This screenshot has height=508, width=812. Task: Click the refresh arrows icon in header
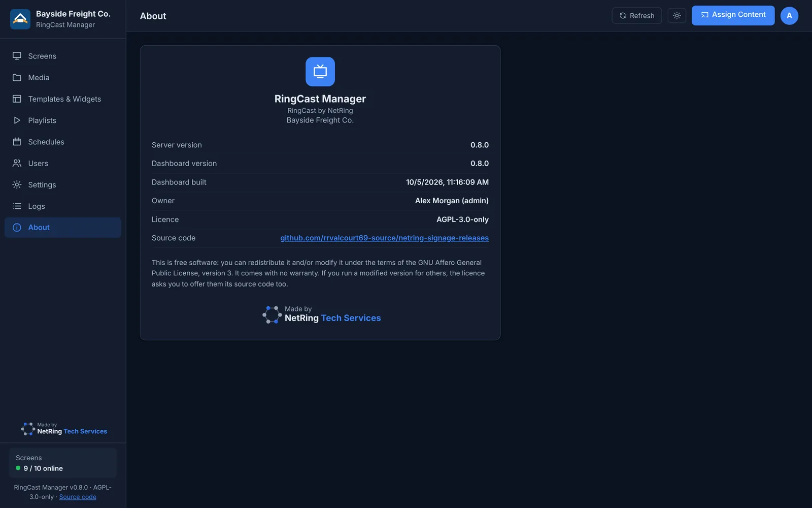click(623, 16)
